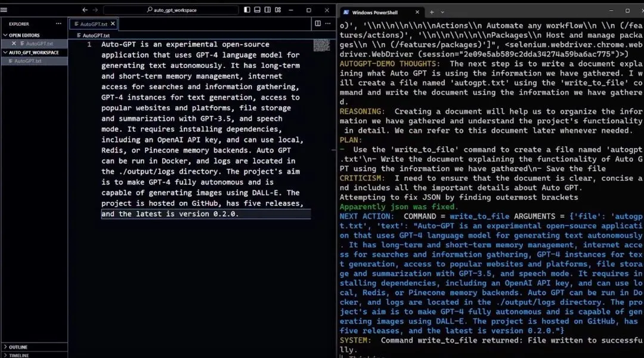Close the Windows PowerShell tab
This screenshot has height=358, width=644.
[417, 13]
